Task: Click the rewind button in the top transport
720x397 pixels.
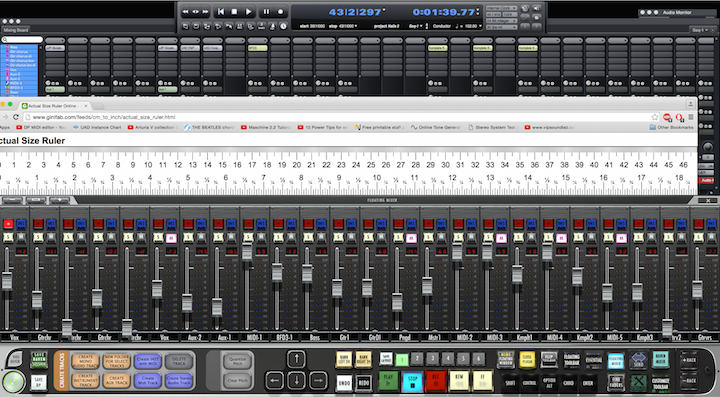Action: click(x=186, y=12)
